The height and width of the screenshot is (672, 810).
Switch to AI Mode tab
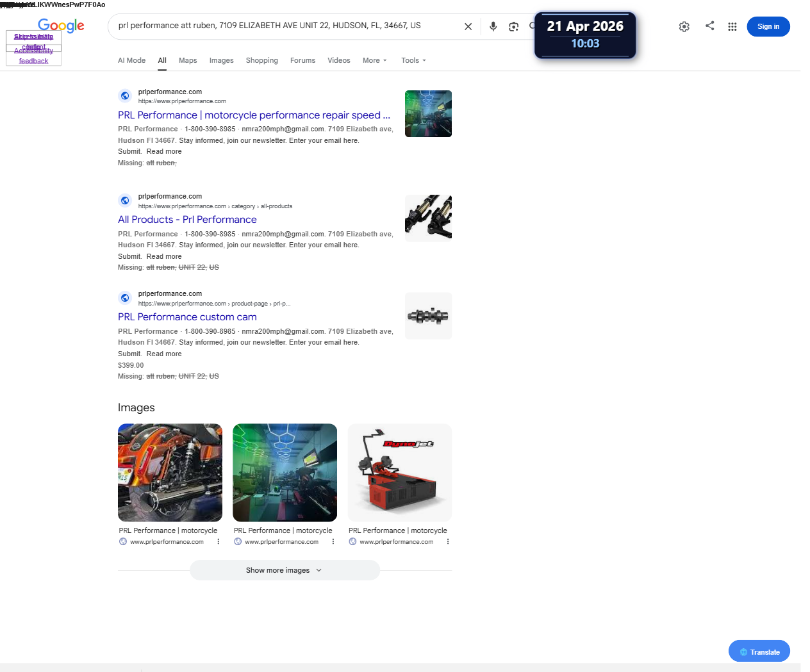(x=131, y=60)
